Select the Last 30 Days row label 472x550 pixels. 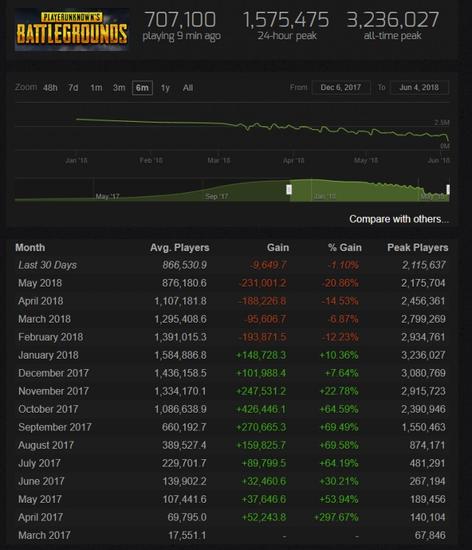pyautogui.click(x=47, y=265)
